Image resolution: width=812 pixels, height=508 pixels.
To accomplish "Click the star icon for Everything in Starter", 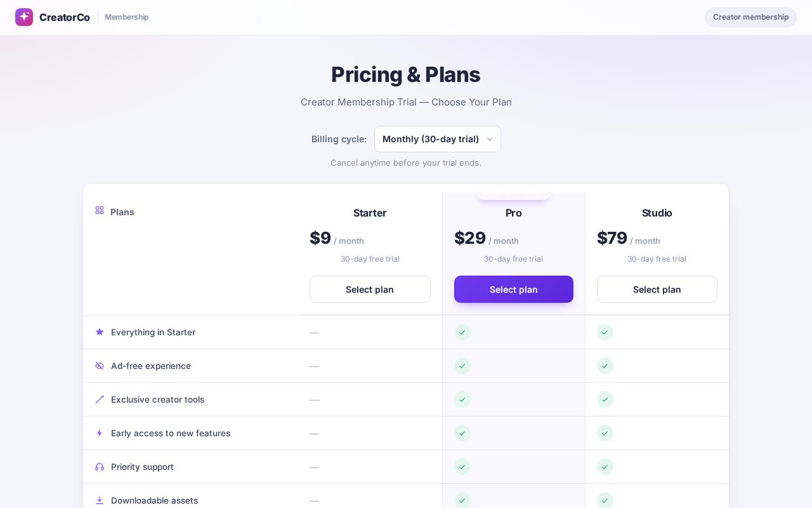I will tap(100, 332).
